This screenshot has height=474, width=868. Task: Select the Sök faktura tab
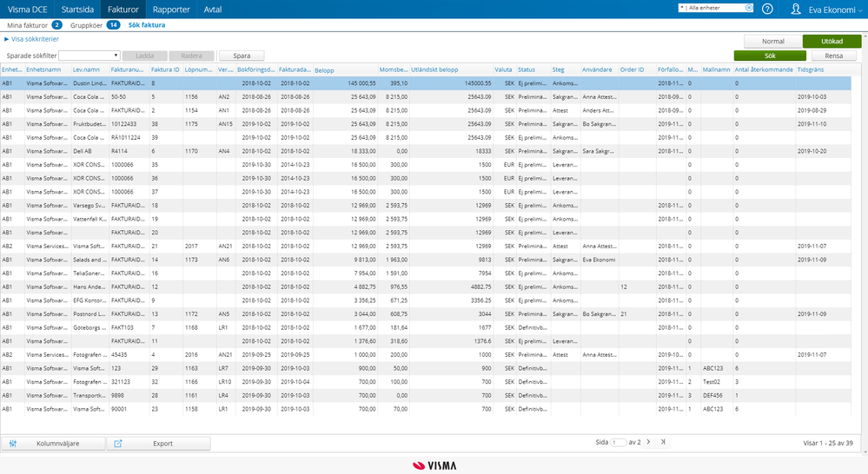[x=147, y=25]
